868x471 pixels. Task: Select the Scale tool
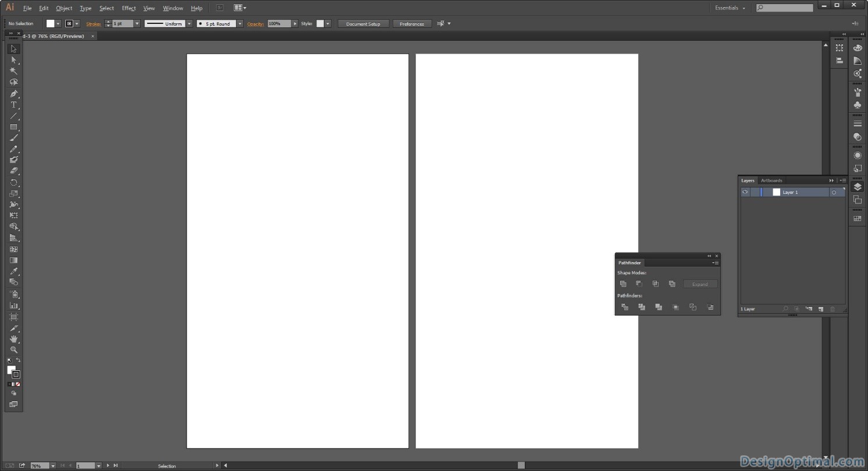(13, 194)
